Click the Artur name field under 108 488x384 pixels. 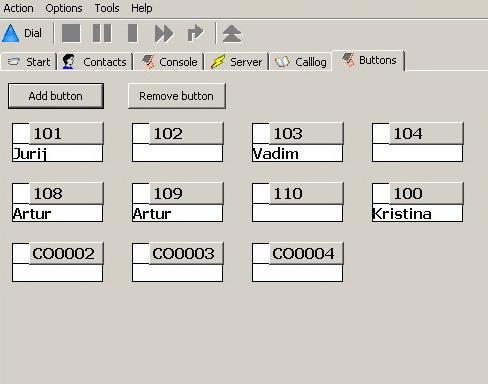pyautogui.click(x=57, y=213)
